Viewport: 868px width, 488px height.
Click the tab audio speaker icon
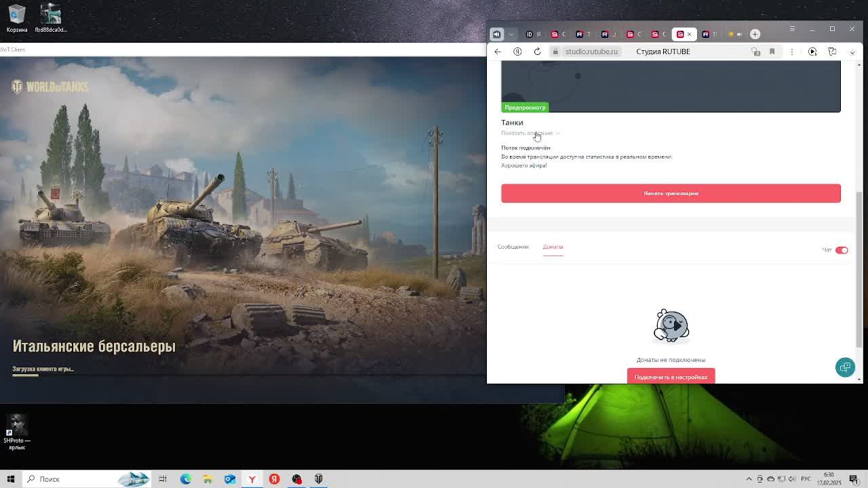pyautogui.click(x=496, y=34)
